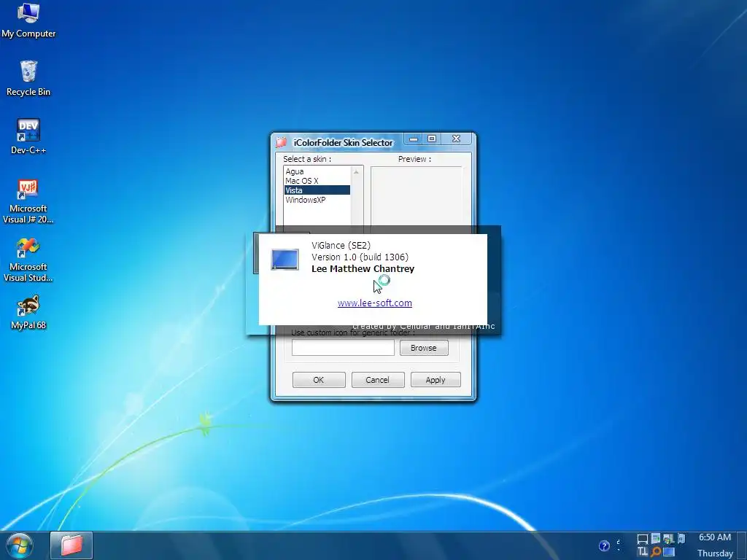Click the Cancel button
Screen dimensions: 747x560
(x=378, y=379)
